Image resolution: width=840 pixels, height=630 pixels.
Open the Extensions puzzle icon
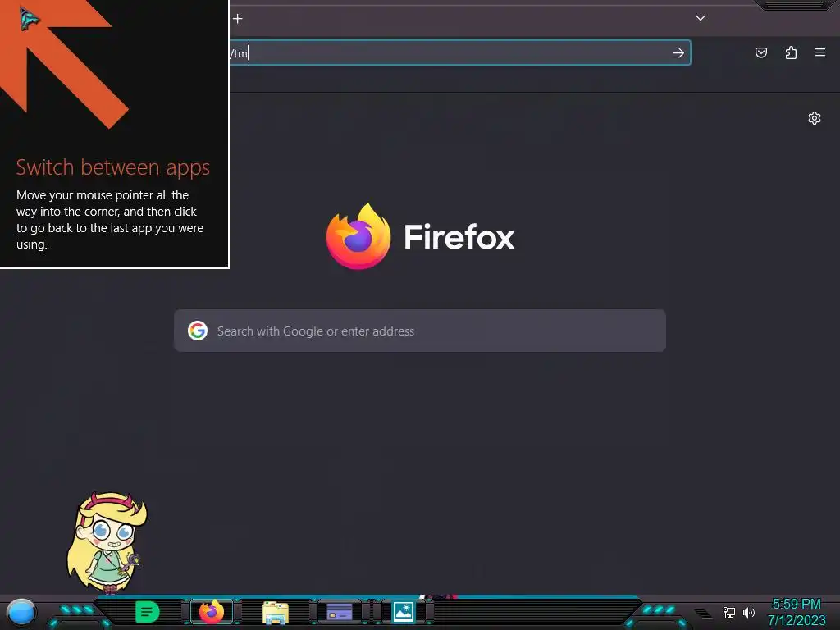[791, 52]
